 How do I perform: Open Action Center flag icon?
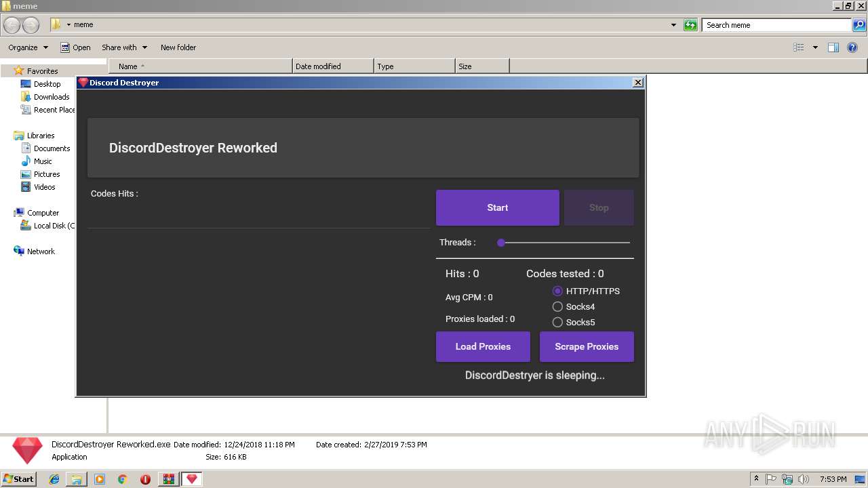[771, 479]
